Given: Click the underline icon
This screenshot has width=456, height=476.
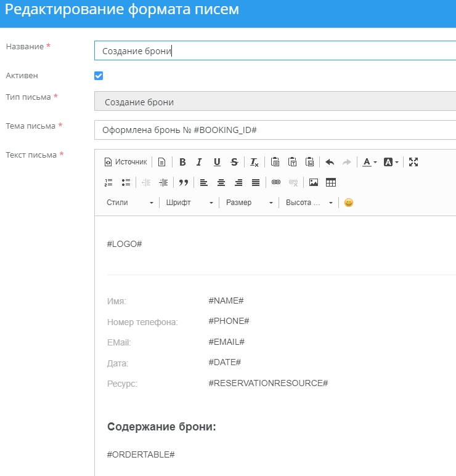Looking at the screenshot, I should pyautogui.click(x=217, y=162).
